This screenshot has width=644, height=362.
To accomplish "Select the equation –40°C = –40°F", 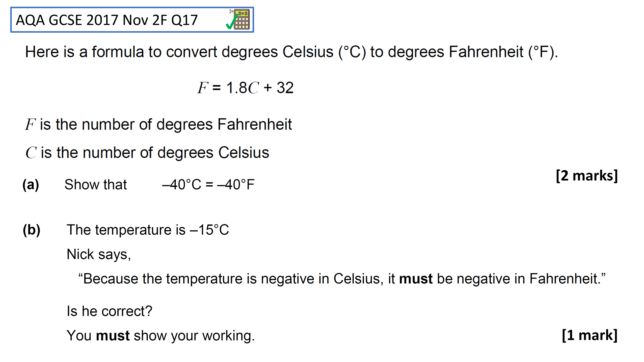I will 208,185.
